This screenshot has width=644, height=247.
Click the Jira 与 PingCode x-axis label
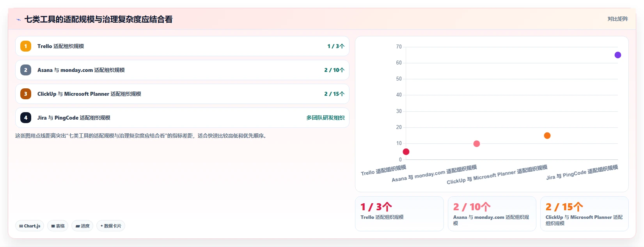[582, 172]
